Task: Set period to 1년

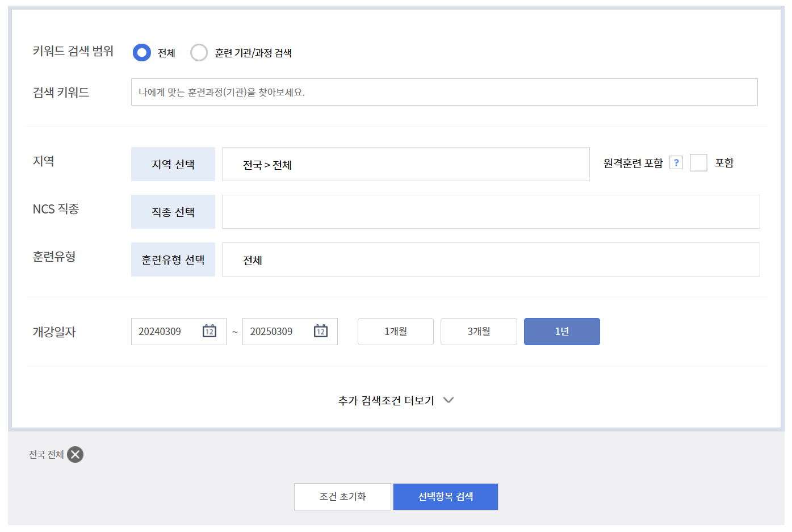Action: click(x=562, y=332)
